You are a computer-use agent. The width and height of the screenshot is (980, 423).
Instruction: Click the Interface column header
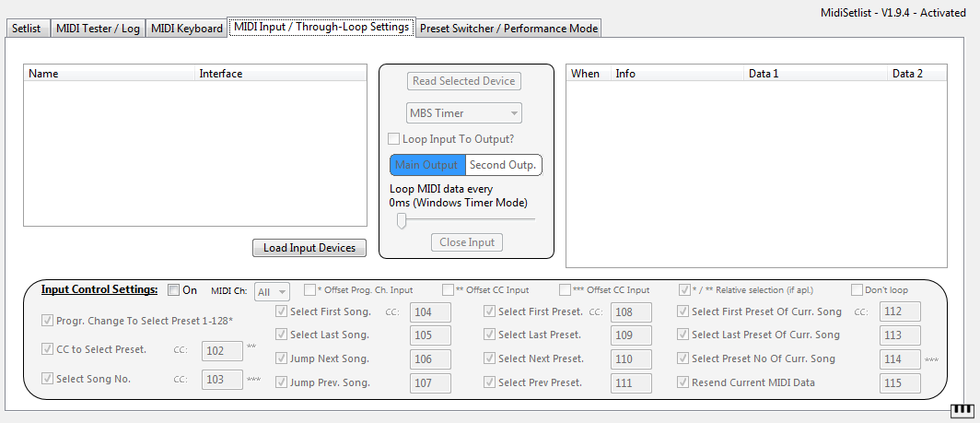(221, 74)
